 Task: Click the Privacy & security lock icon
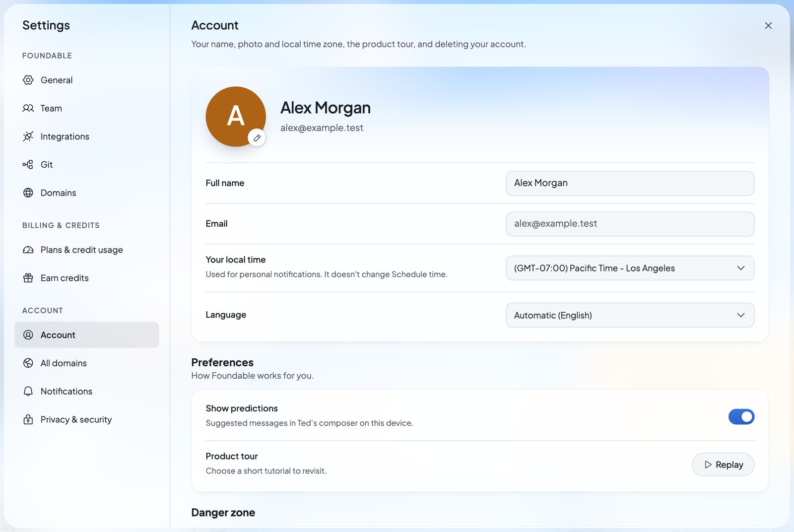[x=28, y=419]
